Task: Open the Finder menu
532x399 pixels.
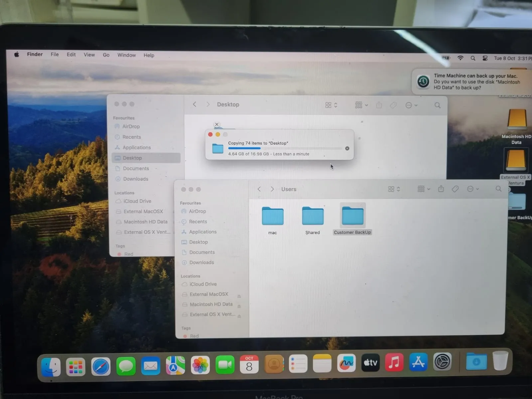Action: tap(35, 54)
